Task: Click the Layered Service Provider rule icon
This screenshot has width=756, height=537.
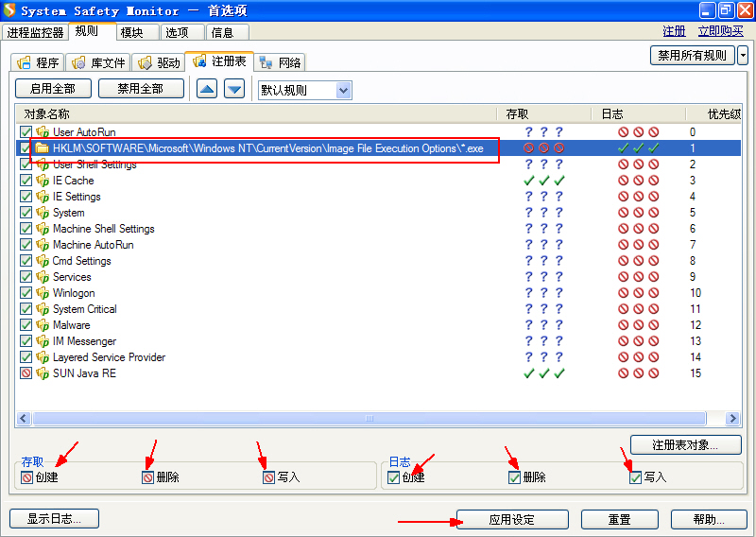Action: coord(43,357)
